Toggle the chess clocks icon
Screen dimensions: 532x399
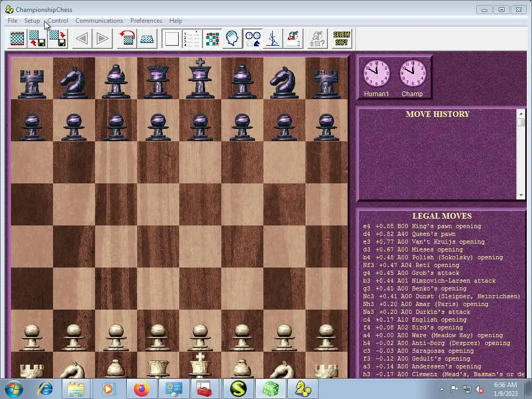pos(253,38)
